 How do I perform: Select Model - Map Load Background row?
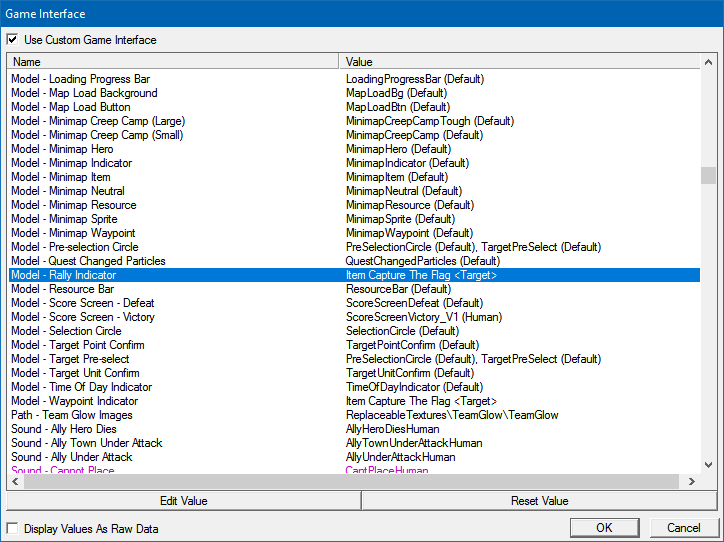point(354,93)
